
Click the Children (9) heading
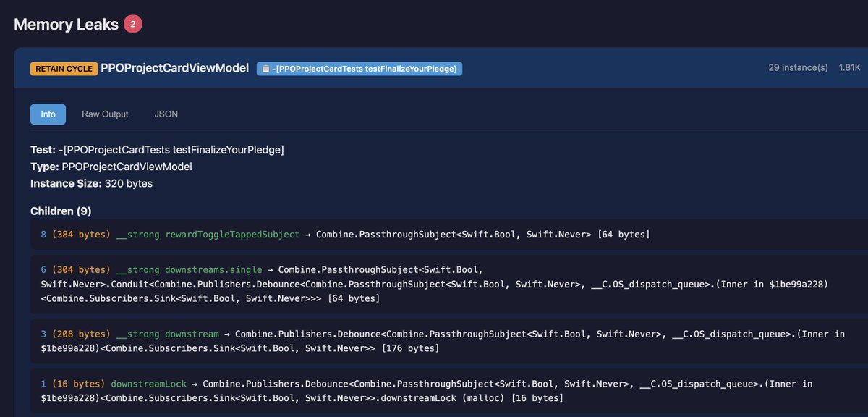coord(61,211)
